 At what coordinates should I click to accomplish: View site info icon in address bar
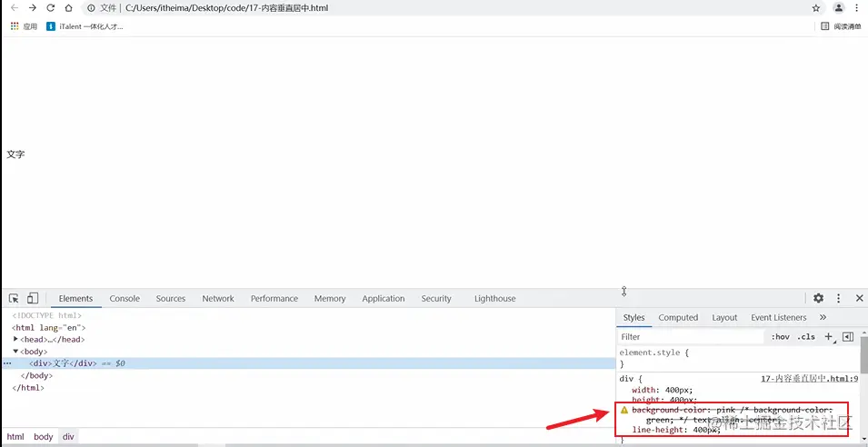pyautogui.click(x=91, y=8)
